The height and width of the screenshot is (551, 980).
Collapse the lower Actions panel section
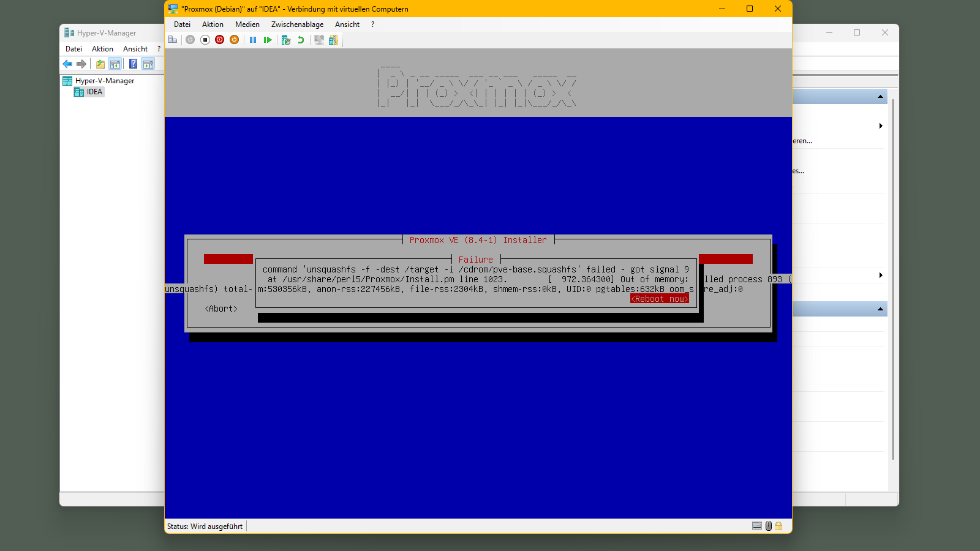click(880, 309)
